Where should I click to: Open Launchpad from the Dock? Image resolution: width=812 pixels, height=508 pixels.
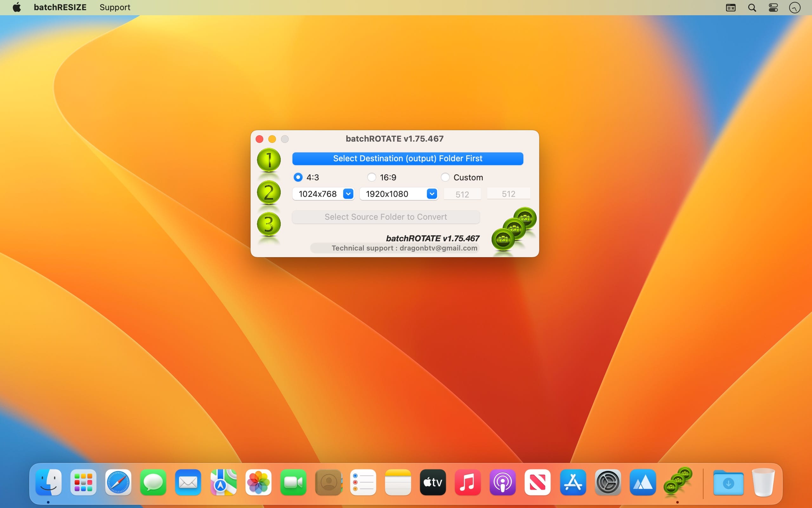pos(83,482)
